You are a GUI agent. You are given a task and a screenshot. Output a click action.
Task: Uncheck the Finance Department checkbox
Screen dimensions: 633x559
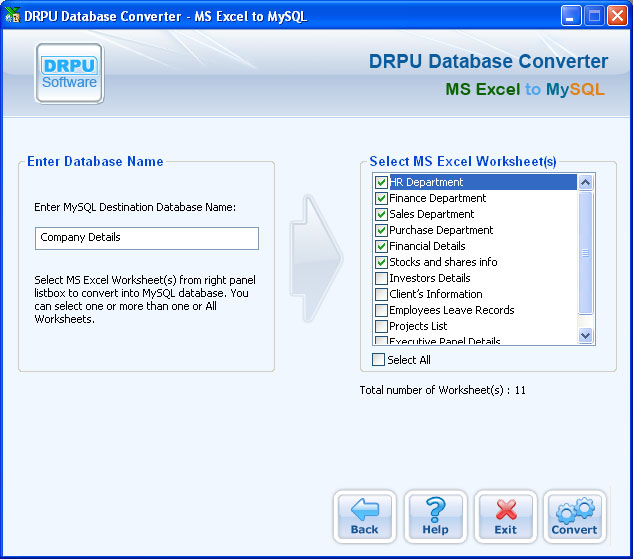coord(381,198)
